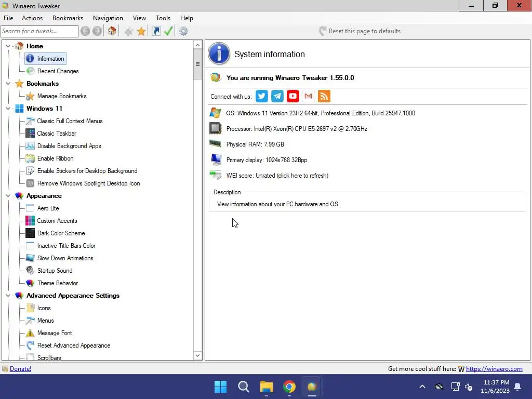
Task: Click the Donate! link
Action: pos(20,369)
